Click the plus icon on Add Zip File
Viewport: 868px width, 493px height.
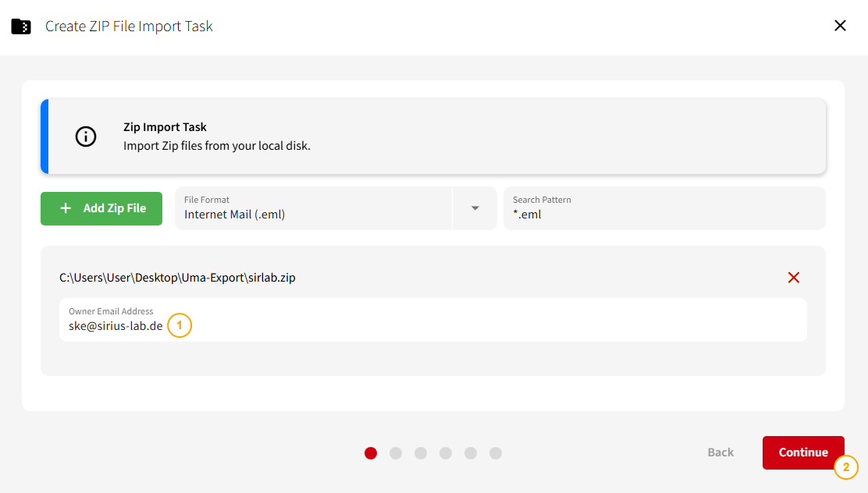tap(66, 208)
